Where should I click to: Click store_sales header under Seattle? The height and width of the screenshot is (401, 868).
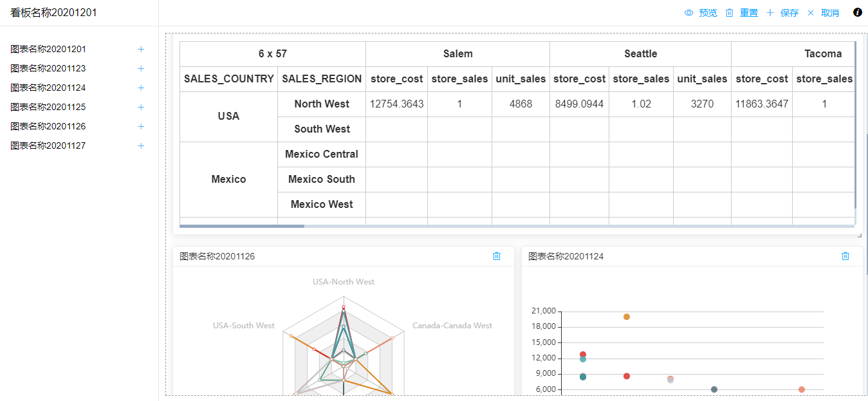tap(642, 79)
